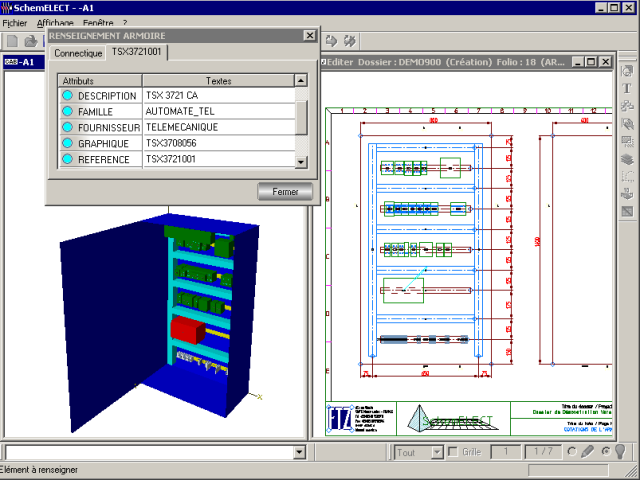
Task: Click the attribute table scrollbar thumb
Action: click(301, 117)
